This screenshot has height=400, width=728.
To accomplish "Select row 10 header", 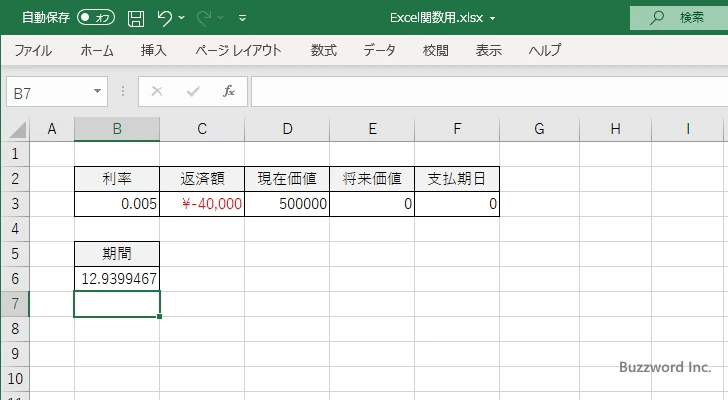I will (x=15, y=379).
